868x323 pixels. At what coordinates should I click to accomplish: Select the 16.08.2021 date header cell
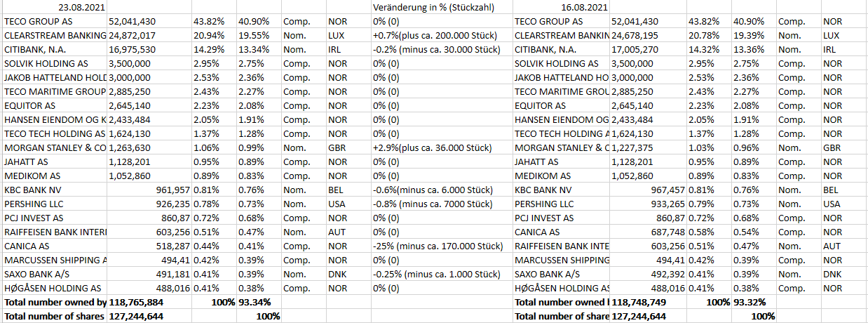pyautogui.click(x=585, y=8)
